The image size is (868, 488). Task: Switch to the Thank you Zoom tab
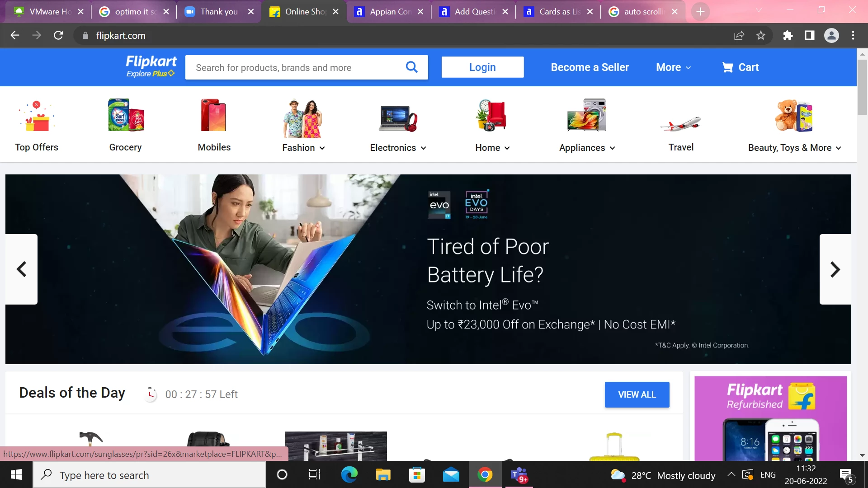(x=219, y=12)
